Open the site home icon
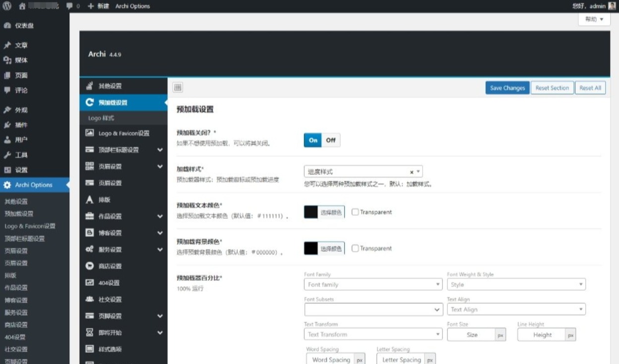Screen dimensions: 619x364 tap(22, 6)
